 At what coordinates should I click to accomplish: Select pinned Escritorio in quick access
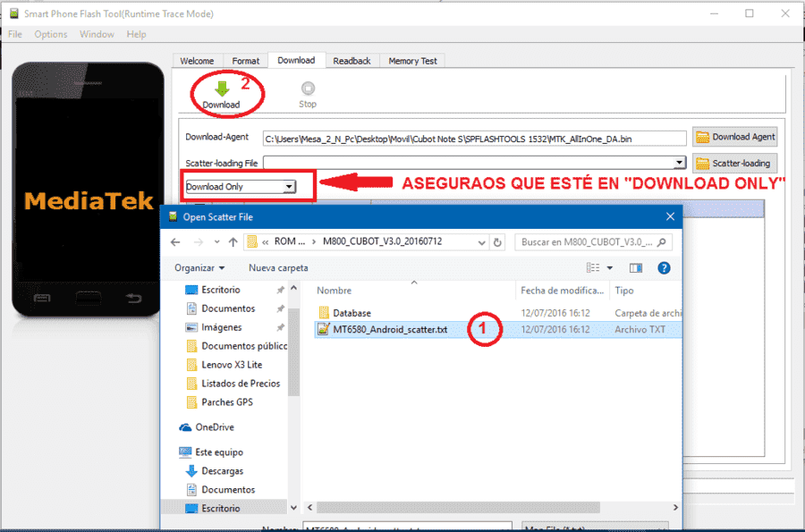(x=221, y=290)
